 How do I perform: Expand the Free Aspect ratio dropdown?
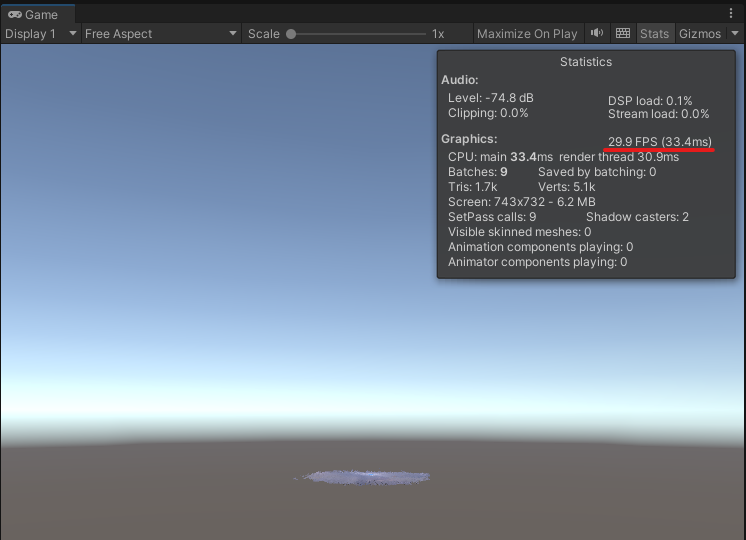click(x=161, y=33)
